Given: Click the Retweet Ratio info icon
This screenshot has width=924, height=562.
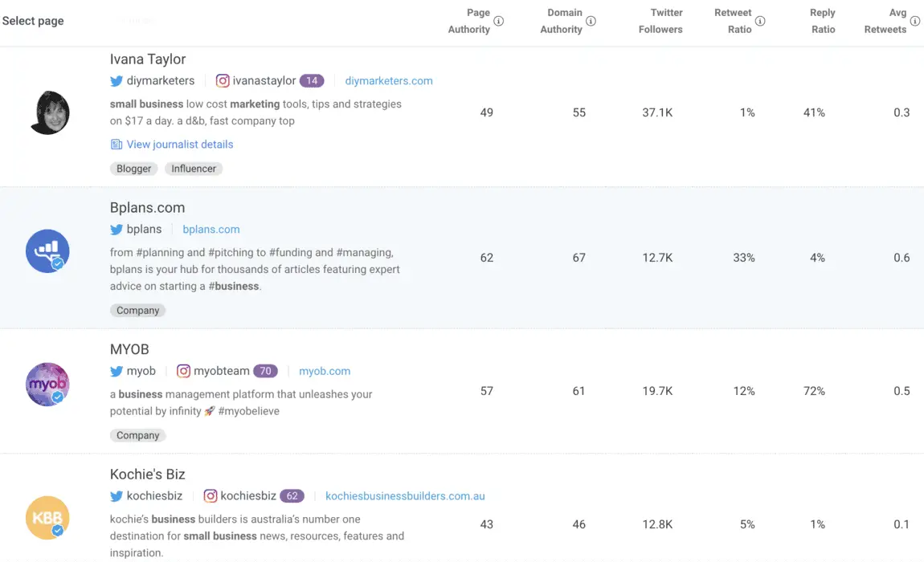Looking at the screenshot, I should 760,21.
